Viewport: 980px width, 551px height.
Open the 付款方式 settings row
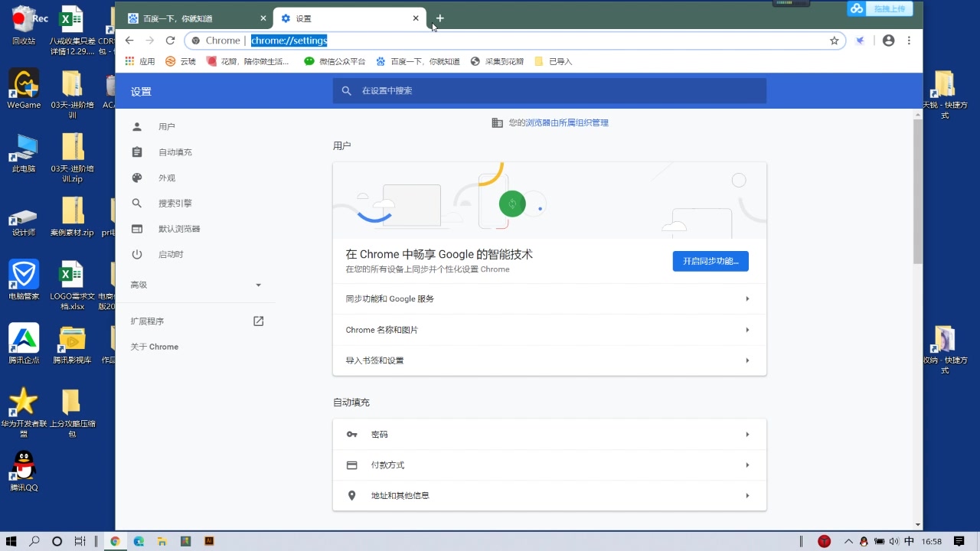click(x=550, y=465)
